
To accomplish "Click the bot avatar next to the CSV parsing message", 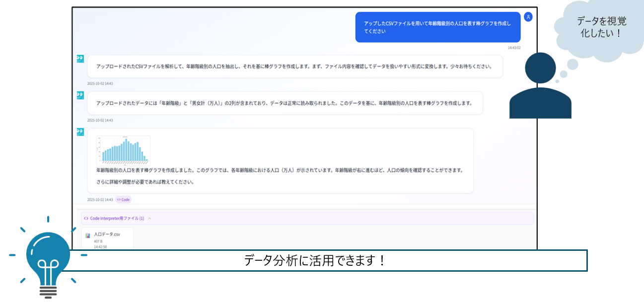I will [x=80, y=59].
